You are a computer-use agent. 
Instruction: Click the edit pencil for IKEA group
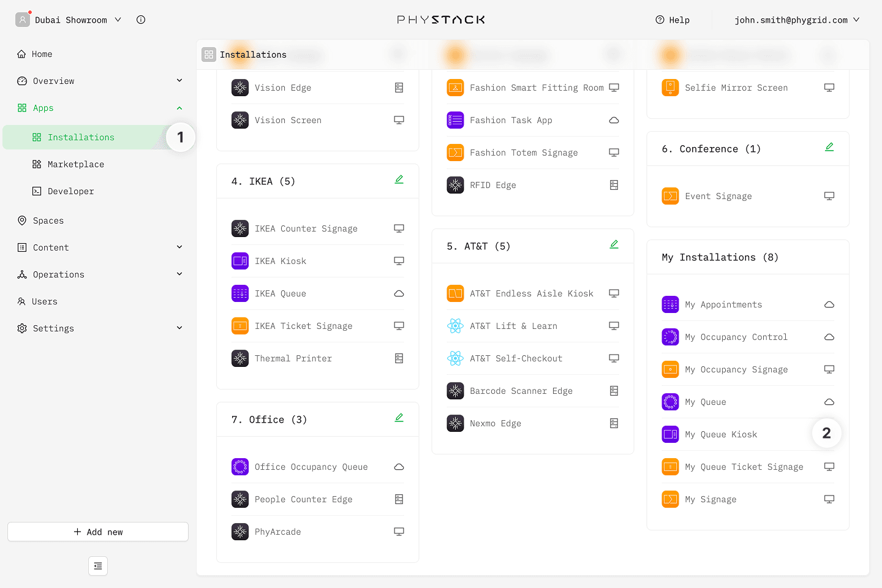pos(399,179)
